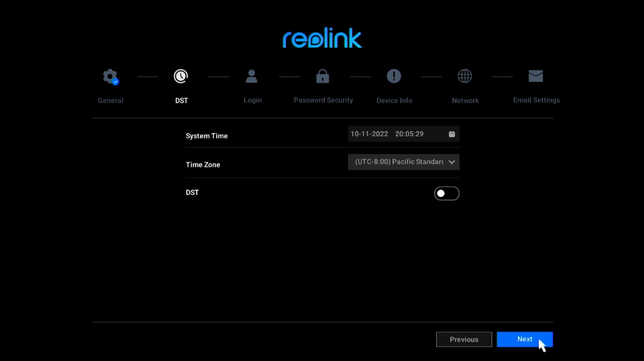Click the Time Zone dropdown chevron arrow

click(x=451, y=162)
